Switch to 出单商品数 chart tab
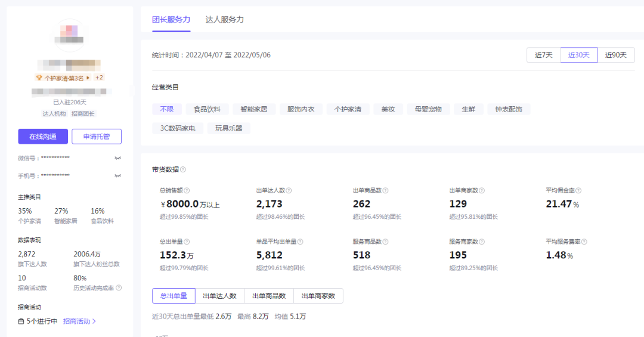Viewport: 644px width, 337px height. click(269, 296)
